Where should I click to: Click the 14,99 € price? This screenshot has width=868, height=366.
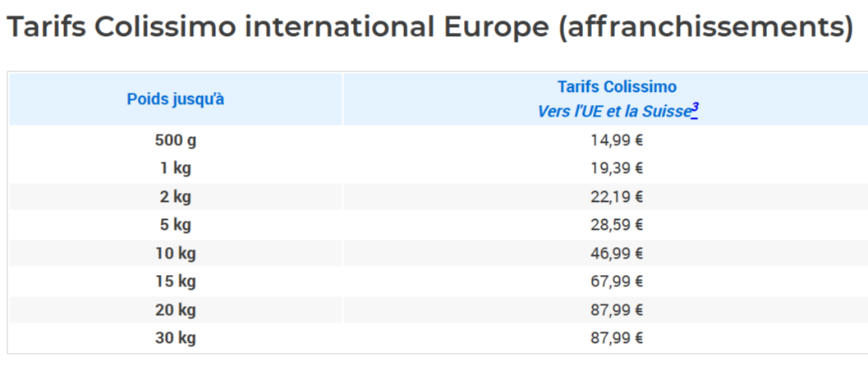[617, 140]
